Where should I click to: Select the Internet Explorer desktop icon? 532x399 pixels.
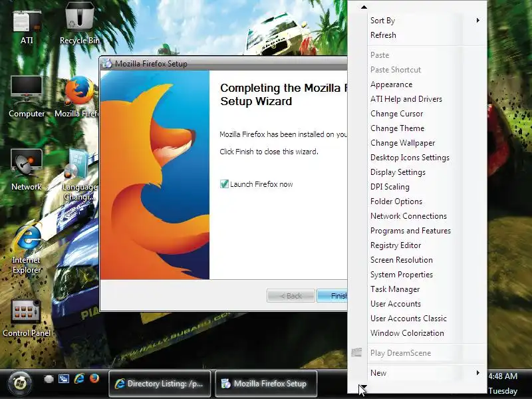(27, 247)
